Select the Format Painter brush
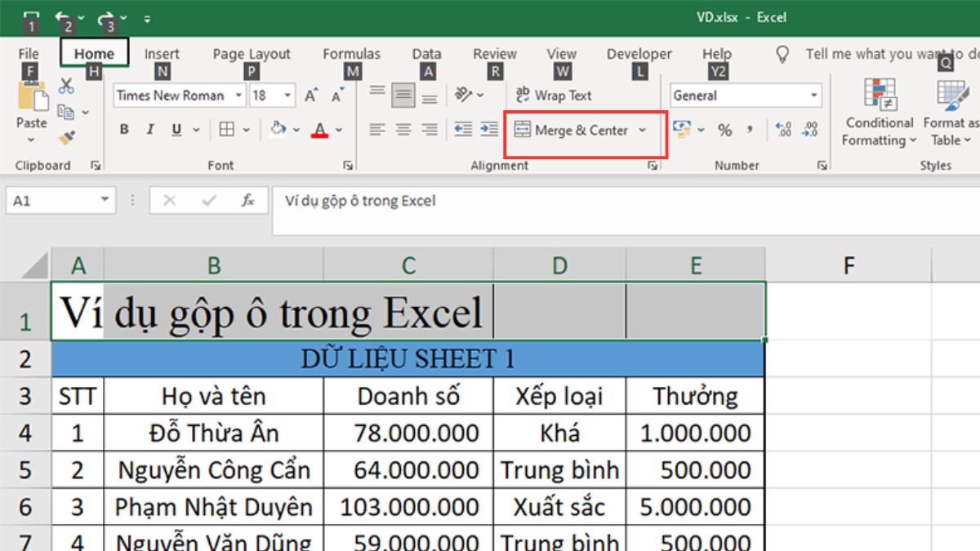The width and height of the screenshot is (980, 551). pyautogui.click(x=66, y=137)
